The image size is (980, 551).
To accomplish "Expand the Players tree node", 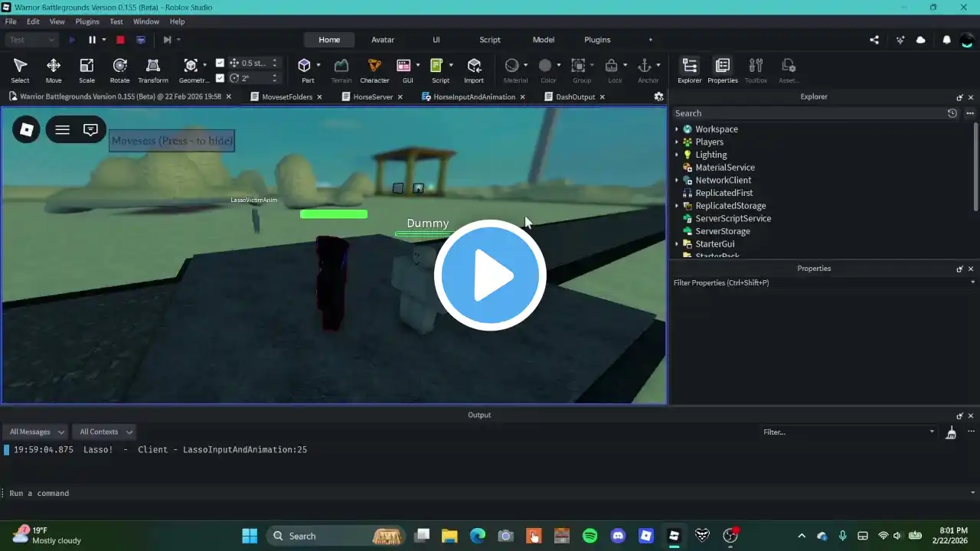I will click(x=677, y=142).
